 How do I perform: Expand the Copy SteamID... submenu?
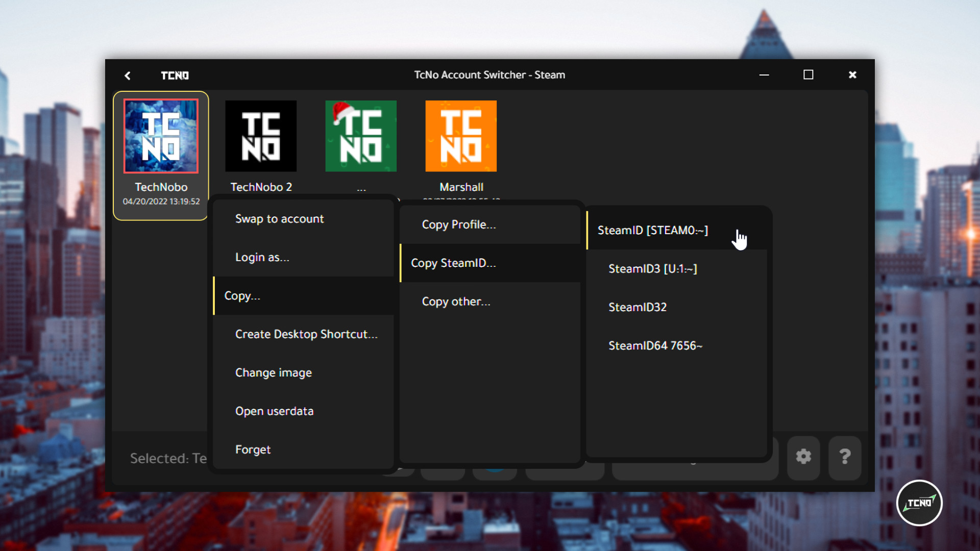pyautogui.click(x=453, y=263)
